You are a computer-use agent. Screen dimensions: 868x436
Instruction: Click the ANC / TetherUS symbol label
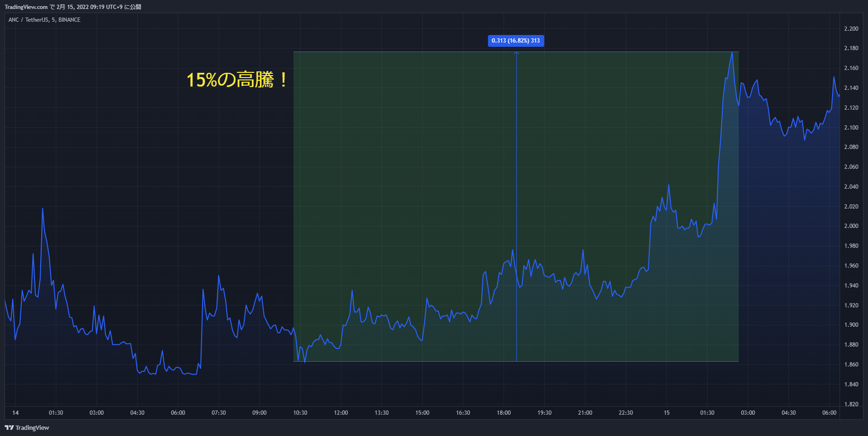tap(44, 20)
